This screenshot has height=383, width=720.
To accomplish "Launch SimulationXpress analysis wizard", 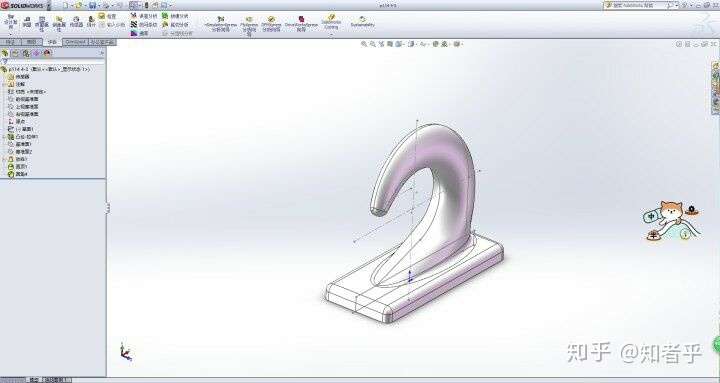I will tap(221, 24).
